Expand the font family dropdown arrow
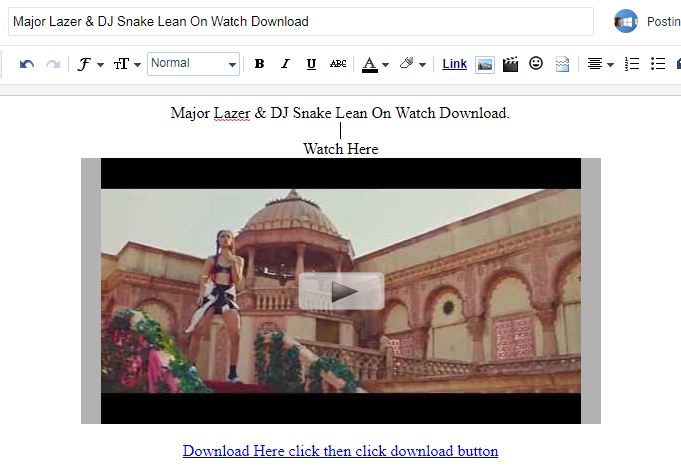The width and height of the screenshot is (681, 473). [100, 65]
